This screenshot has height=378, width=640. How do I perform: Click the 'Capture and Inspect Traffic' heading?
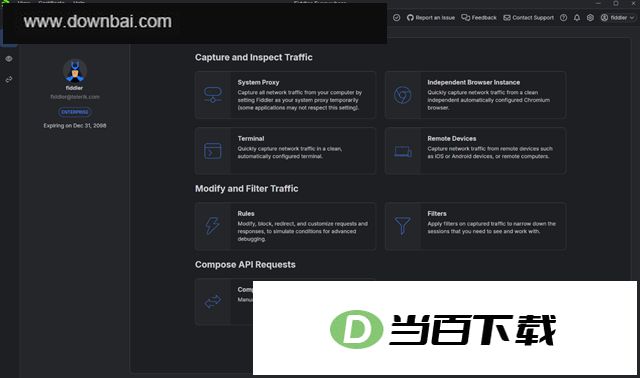tap(253, 58)
